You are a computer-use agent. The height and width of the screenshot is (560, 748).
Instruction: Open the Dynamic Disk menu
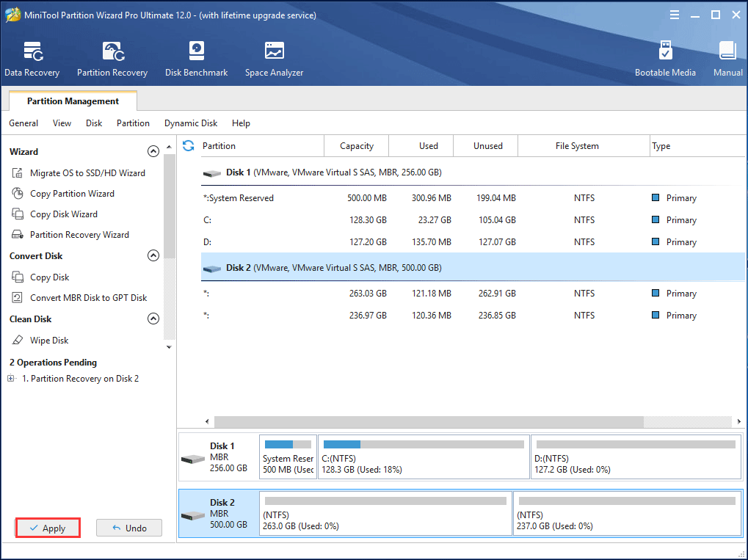(x=190, y=123)
